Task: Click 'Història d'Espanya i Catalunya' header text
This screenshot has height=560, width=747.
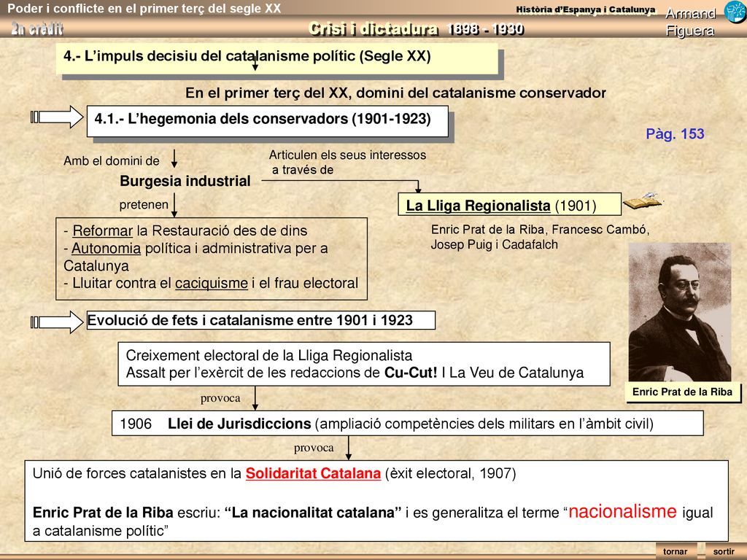Action: [586, 9]
